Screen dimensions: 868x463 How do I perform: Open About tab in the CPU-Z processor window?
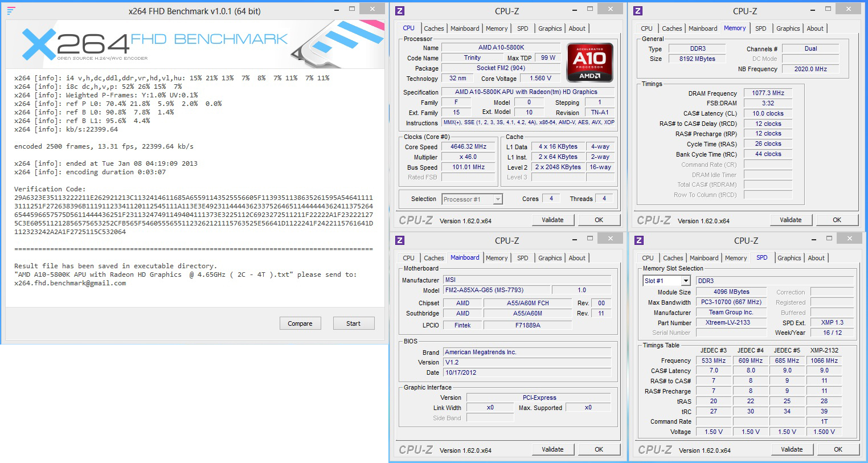click(577, 28)
